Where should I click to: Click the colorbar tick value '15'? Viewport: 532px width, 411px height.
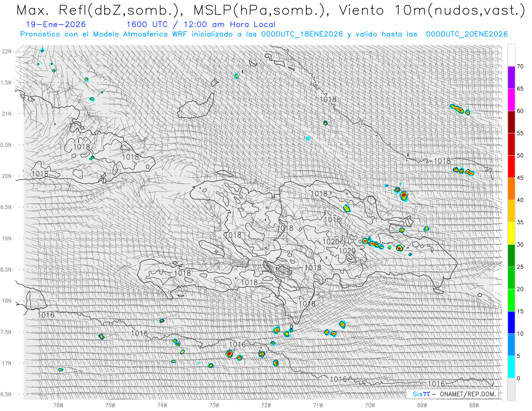[520, 311]
